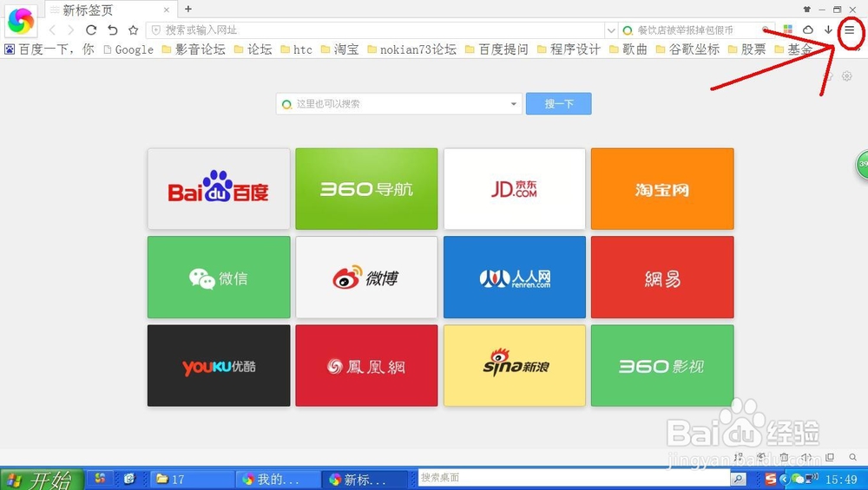Open the 淘宝网 tile
Image resolution: width=868 pixels, height=490 pixels.
pyautogui.click(x=662, y=188)
